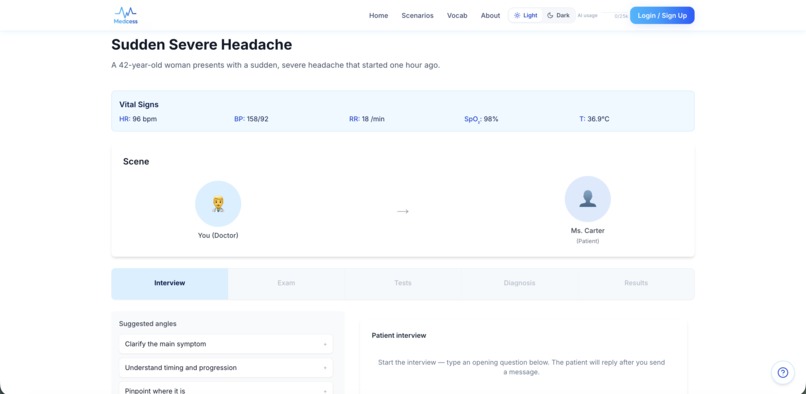Click the 'Vital Signs' heading

pyautogui.click(x=139, y=104)
